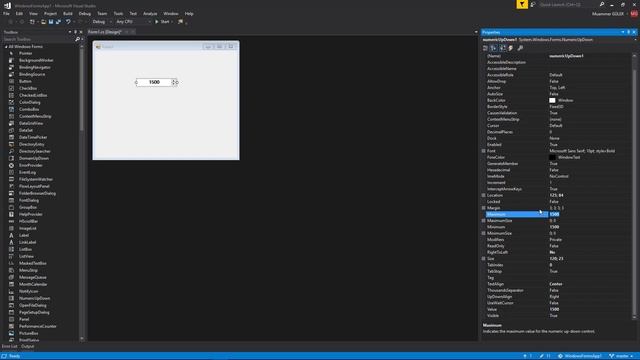
Task: Click the ForeColor black color swatch
Action: tap(552, 157)
